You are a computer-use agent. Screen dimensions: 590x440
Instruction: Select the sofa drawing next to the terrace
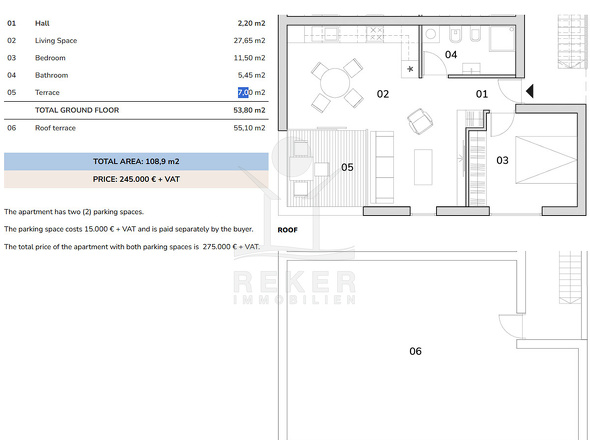pos(382,167)
